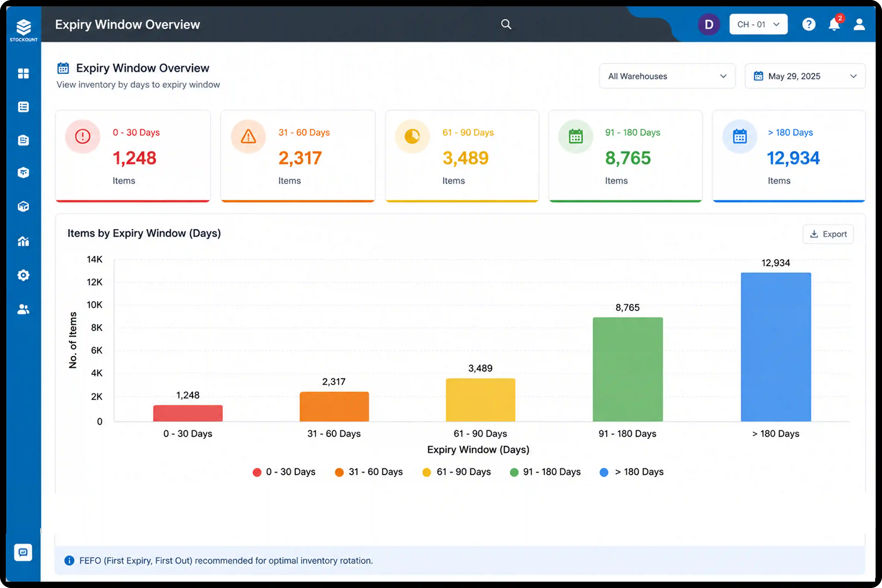Click the 3,489 value on the third card

tap(465, 158)
